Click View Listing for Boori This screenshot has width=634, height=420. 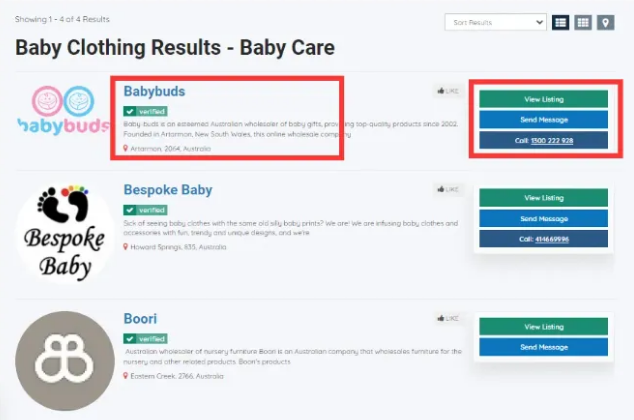point(543,327)
